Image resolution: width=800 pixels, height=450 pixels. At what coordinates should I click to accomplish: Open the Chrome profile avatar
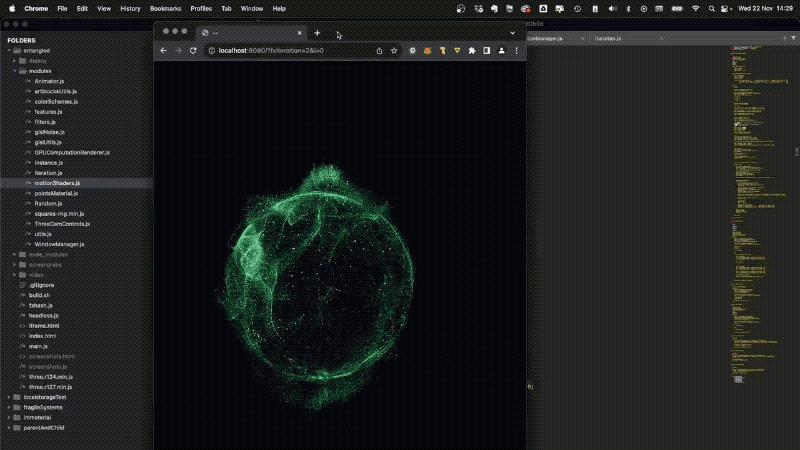502,51
